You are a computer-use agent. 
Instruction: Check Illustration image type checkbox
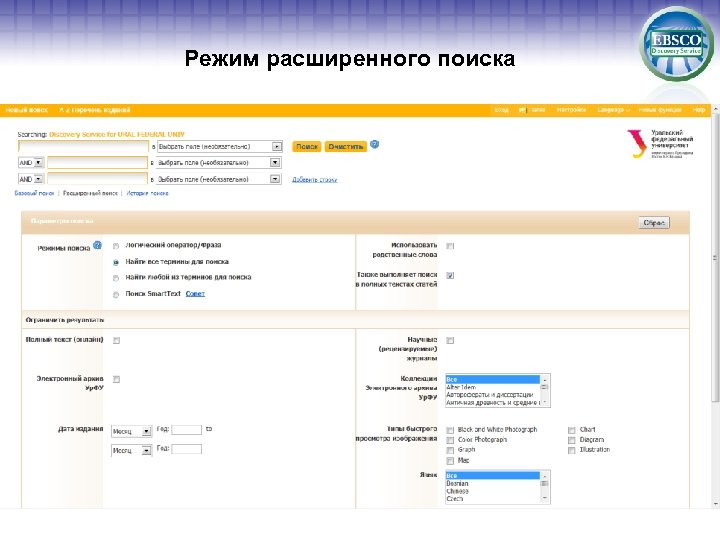(572, 450)
